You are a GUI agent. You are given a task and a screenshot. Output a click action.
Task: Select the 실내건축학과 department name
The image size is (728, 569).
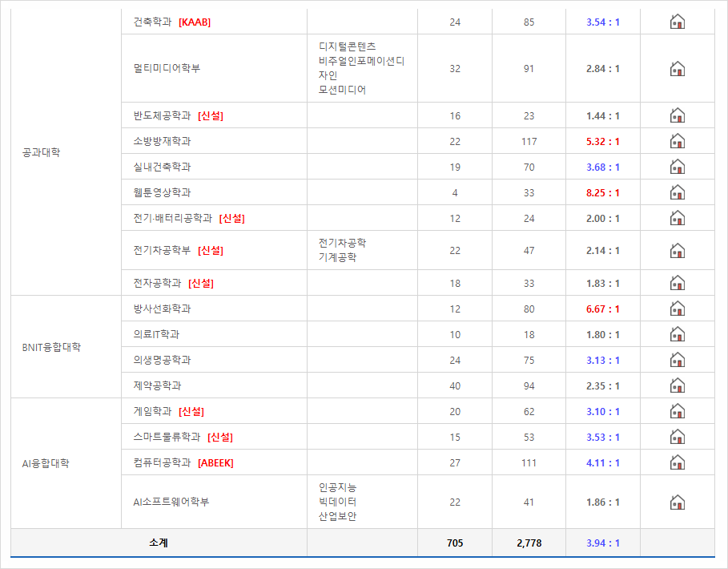(162, 167)
